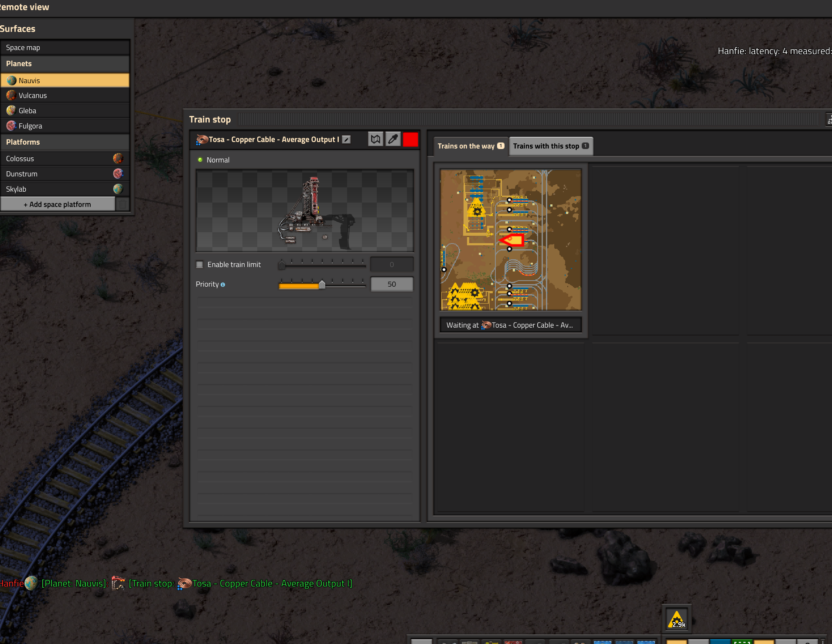Click the train stop entity preview

point(305,211)
